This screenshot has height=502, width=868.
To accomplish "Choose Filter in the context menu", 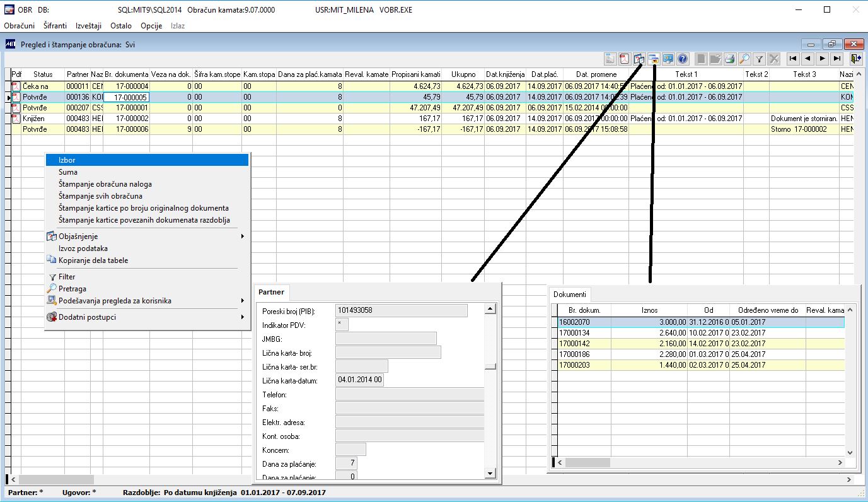I will (x=147, y=277).
